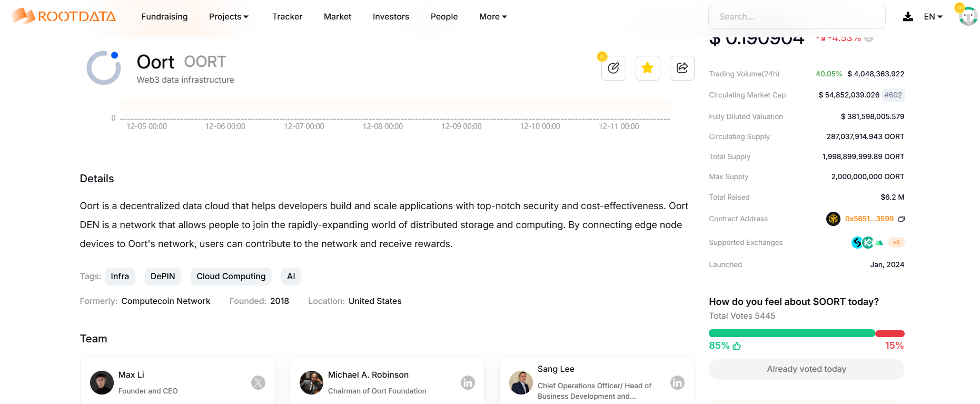Open contract address 0x5651...3599 link

point(869,219)
